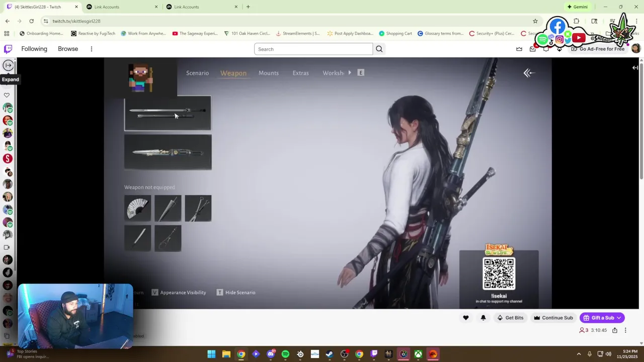Viewport: 644px width, 362px height.
Task: Select the ornate greatsword weapon slot
Action: 168,152
